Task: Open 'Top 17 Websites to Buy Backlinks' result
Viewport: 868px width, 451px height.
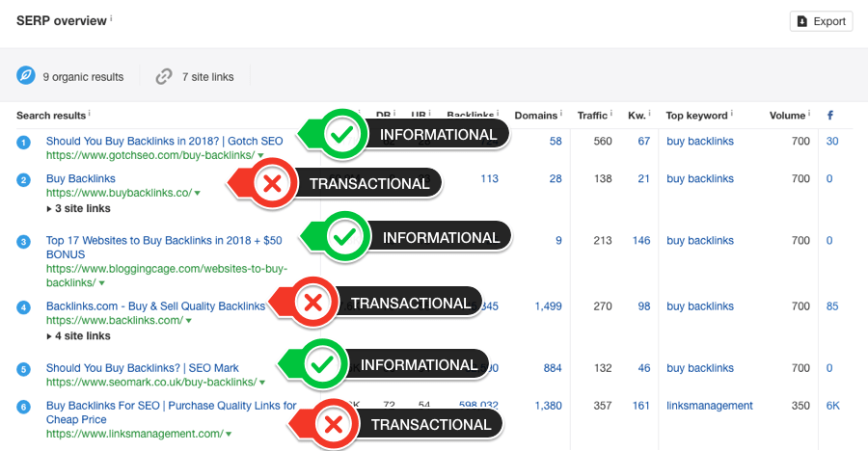Action: click(x=164, y=248)
